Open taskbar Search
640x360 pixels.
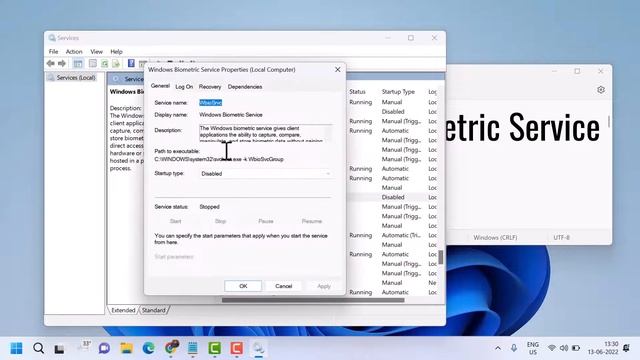click(x=38, y=348)
